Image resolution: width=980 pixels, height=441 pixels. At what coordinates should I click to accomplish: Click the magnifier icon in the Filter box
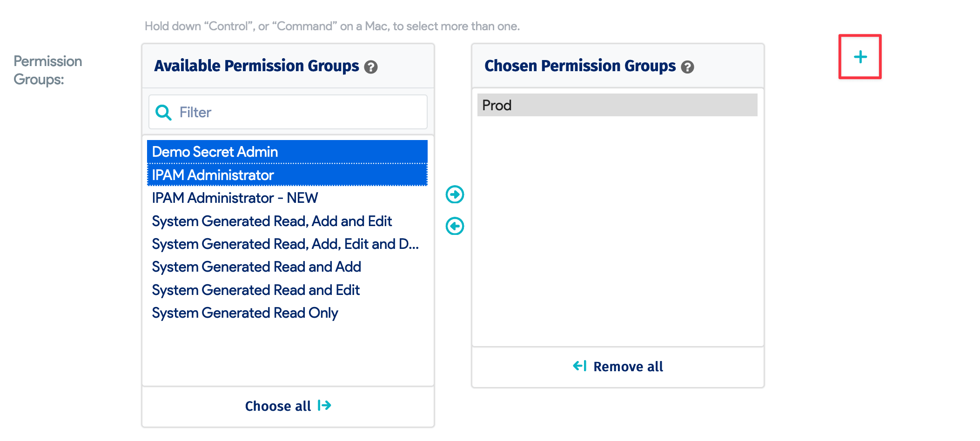pos(163,112)
